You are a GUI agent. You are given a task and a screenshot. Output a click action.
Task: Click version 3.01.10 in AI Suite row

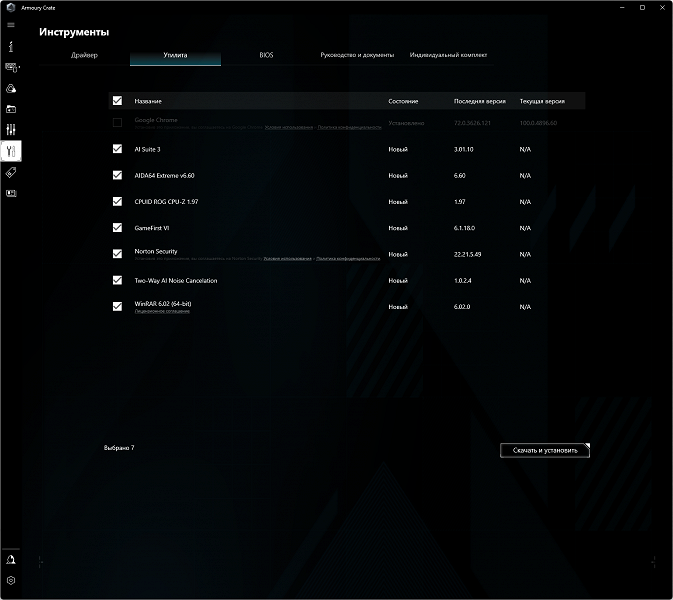click(x=464, y=149)
